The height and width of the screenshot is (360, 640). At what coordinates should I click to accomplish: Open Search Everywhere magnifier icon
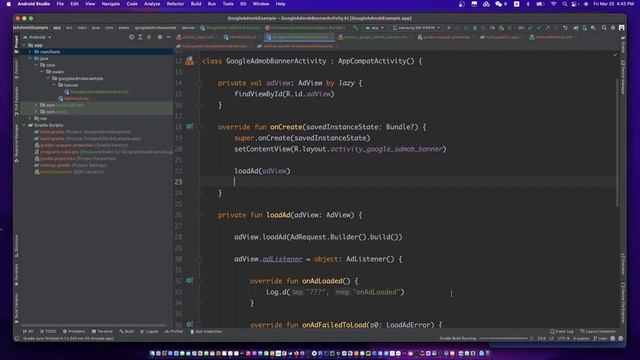click(604, 28)
